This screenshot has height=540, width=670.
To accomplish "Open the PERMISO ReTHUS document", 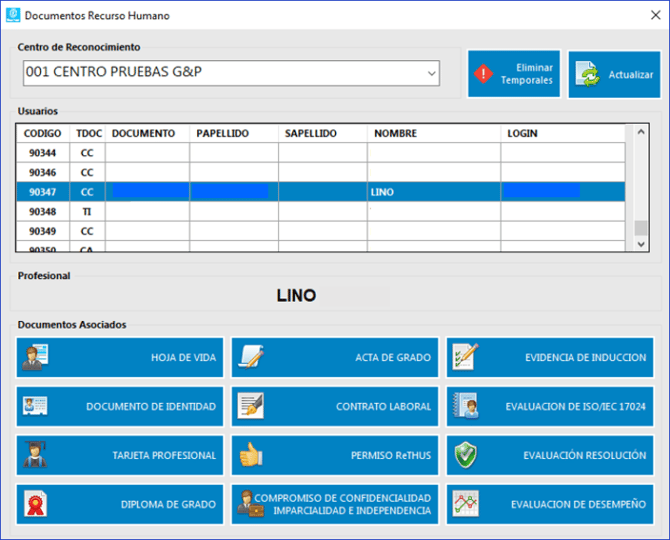I will [x=335, y=455].
